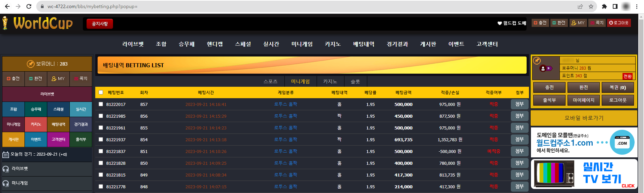
Task: Click the red 공지사항 button
Action: click(x=100, y=24)
